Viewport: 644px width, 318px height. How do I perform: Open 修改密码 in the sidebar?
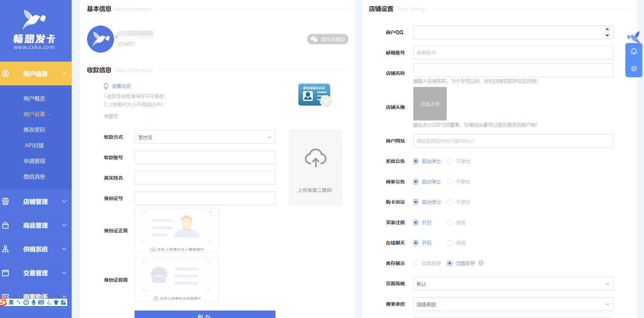[x=34, y=130]
